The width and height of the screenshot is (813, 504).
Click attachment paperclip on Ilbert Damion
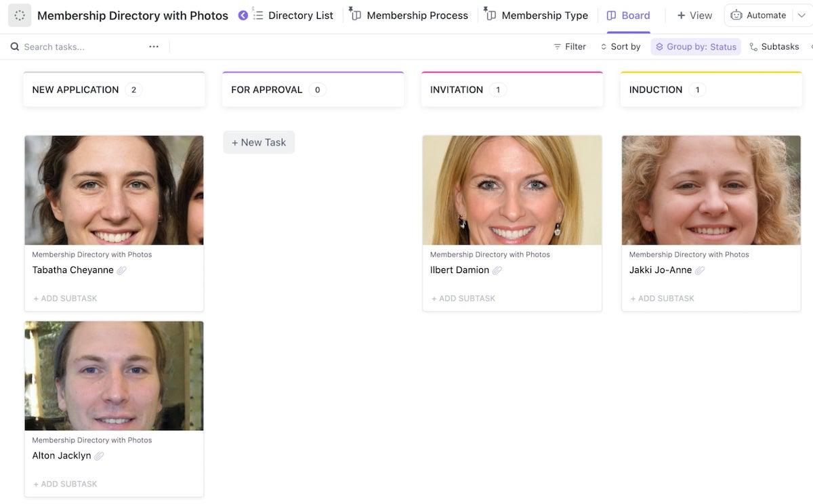point(497,270)
